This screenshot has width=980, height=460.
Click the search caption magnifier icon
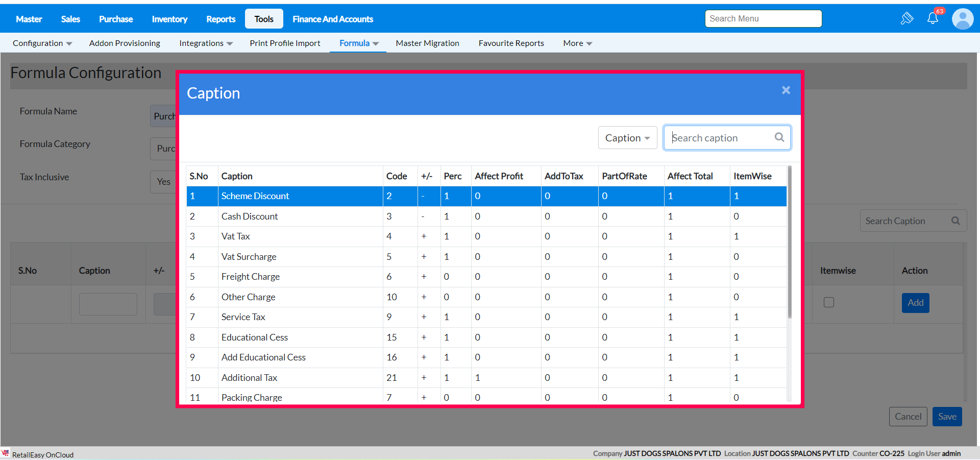779,137
